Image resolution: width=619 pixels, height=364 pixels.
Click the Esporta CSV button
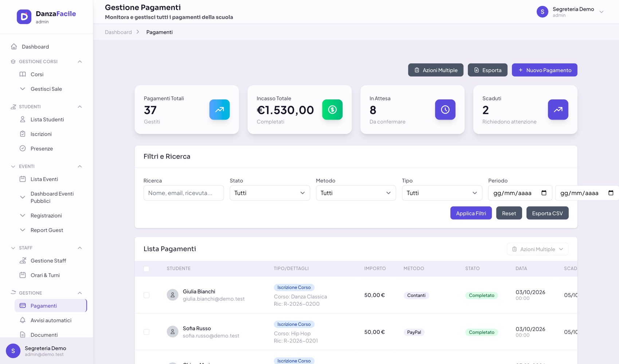pos(547,213)
